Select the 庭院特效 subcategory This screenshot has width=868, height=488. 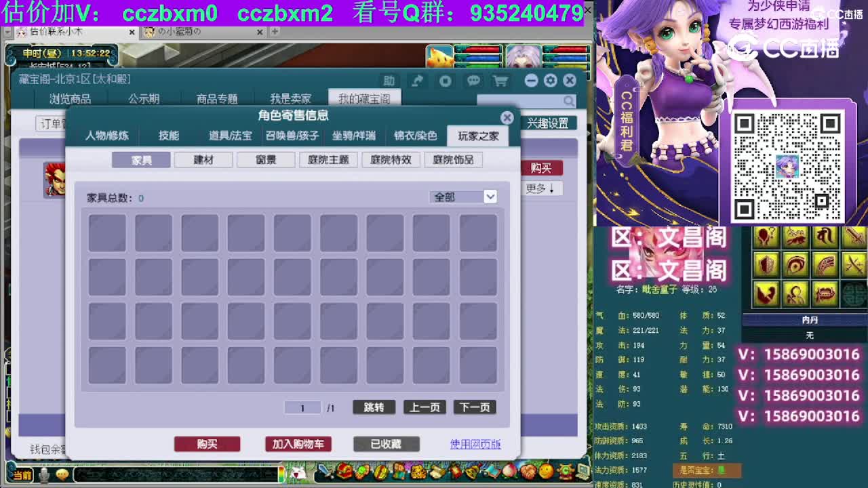tap(391, 160)
